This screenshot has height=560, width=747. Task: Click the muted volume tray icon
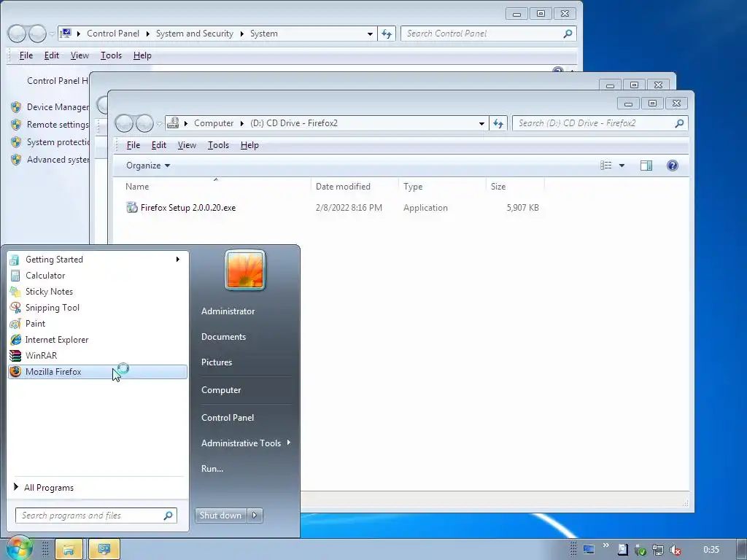[x=675, y=550]
